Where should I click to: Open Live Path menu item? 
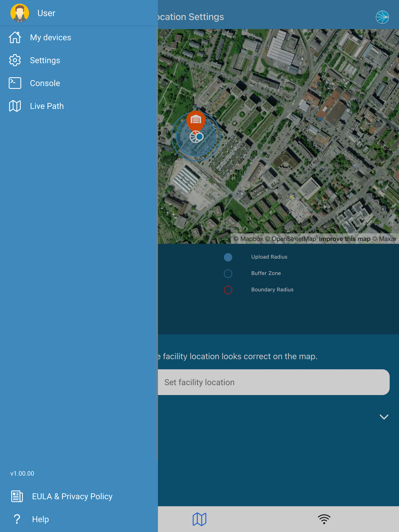(79, 106)
